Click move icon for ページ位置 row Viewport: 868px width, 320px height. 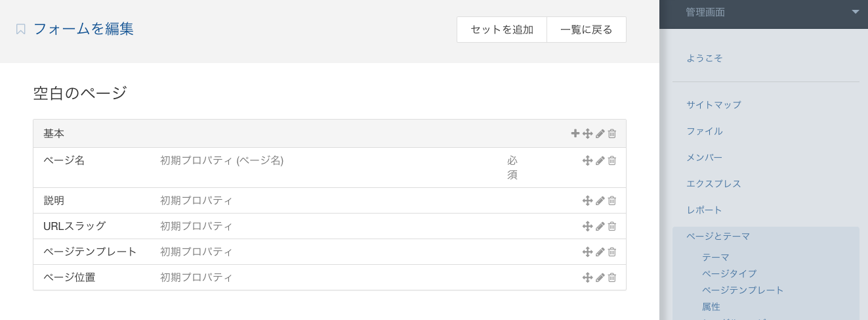point(588,277)
